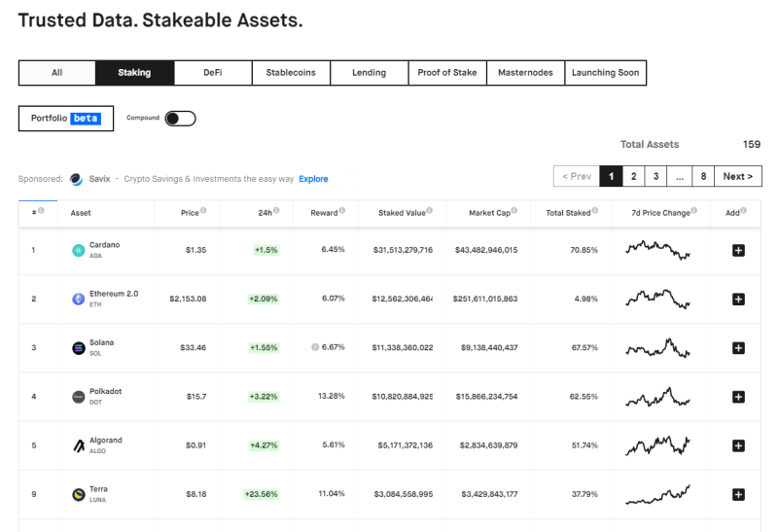Click info icon next to Price header

pyautogui.click(x=203, y=210)
